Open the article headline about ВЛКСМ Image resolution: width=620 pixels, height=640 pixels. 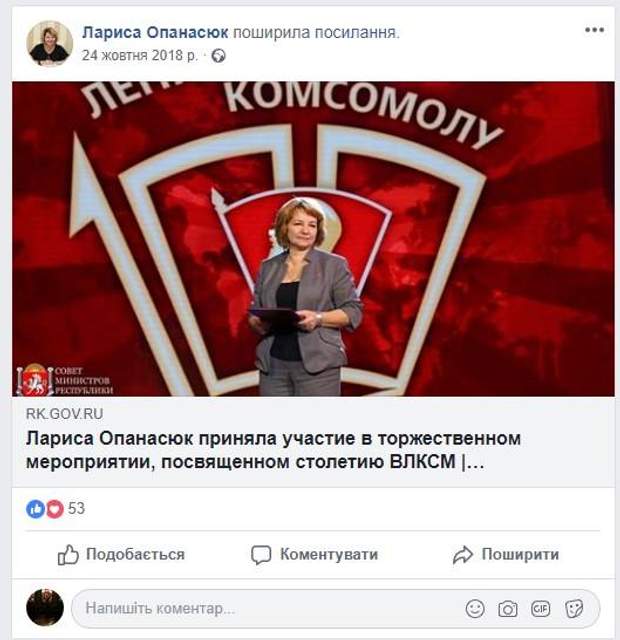pos(273,450)
